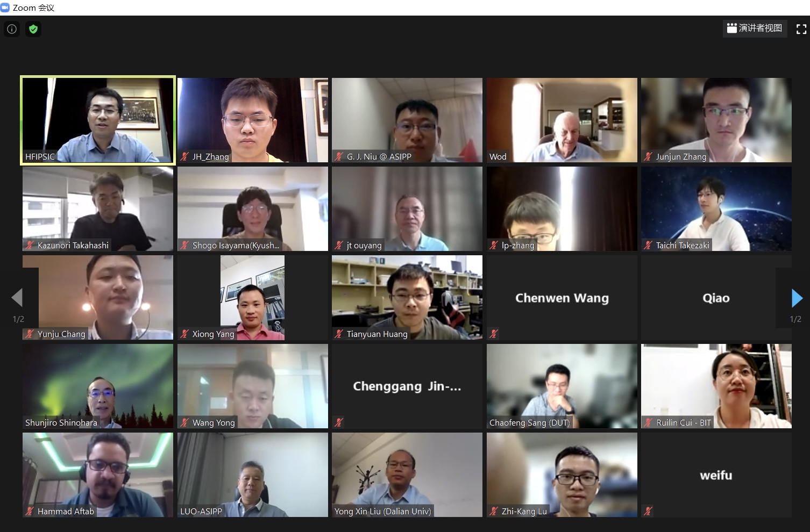Select the HFIPSIC active speaker video
This screenshot has height=532, width=810.
[98, 120]
